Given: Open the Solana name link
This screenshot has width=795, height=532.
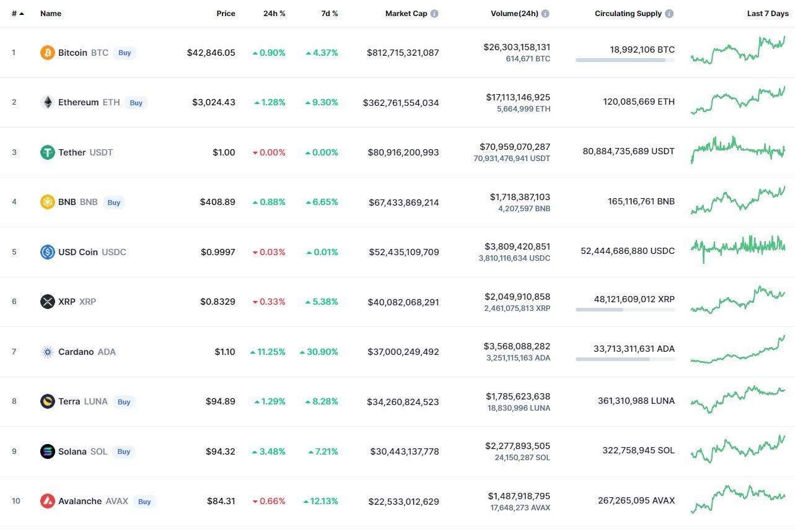Looking at the screenshot, I should [x=72, y=451].
